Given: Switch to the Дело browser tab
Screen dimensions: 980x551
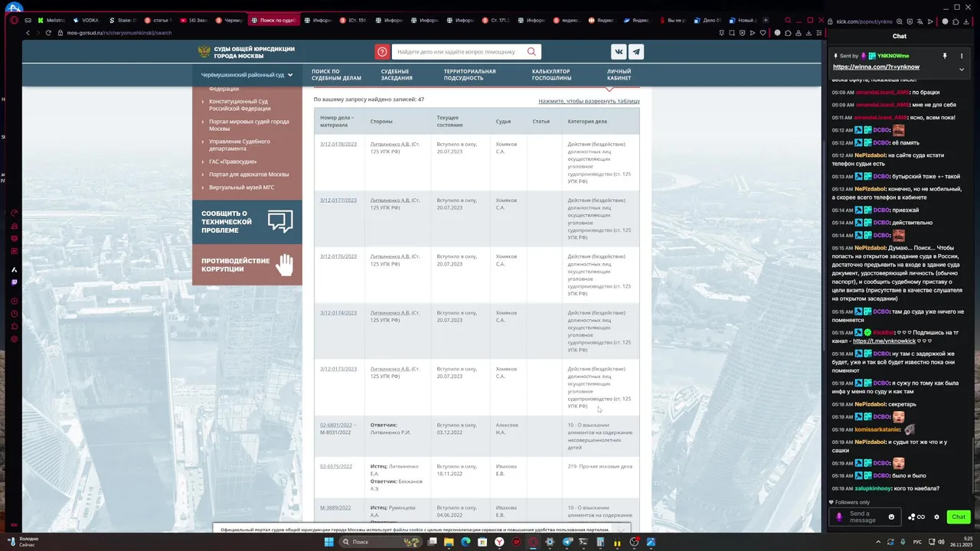Looking at the screenshot, I should (x=707, y=21).
